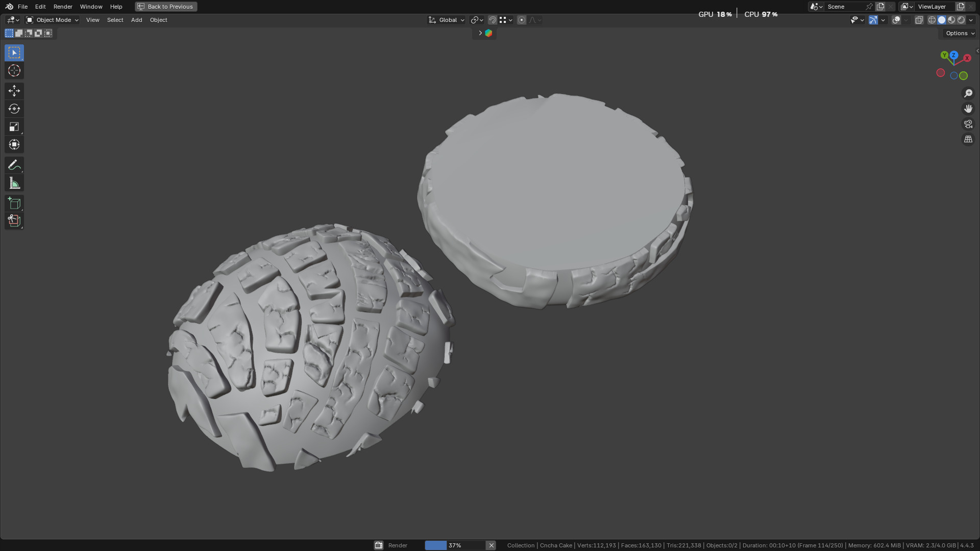
Task: Toggle X-Ray mode
Action: tap(919, 20)
